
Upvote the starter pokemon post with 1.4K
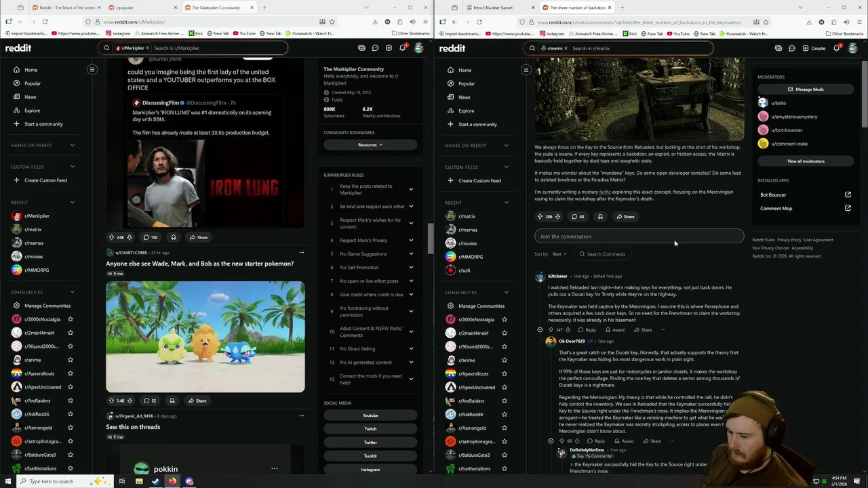[x=111, y=401]
